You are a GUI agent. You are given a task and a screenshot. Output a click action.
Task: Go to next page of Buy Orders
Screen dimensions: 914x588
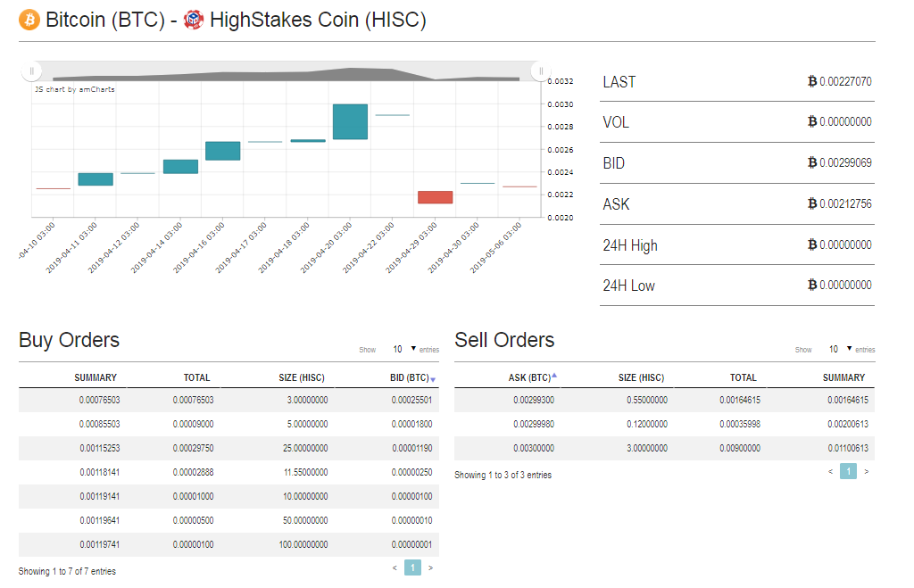431,567
